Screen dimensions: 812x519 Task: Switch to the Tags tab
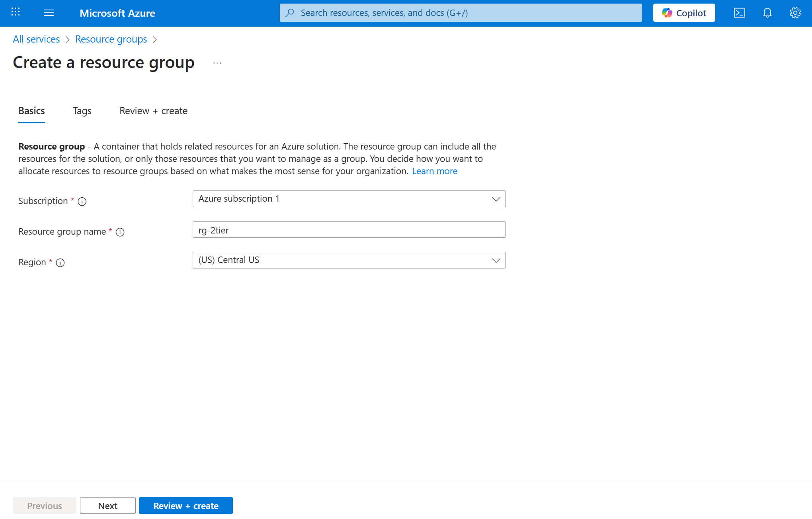click(82, 111)
